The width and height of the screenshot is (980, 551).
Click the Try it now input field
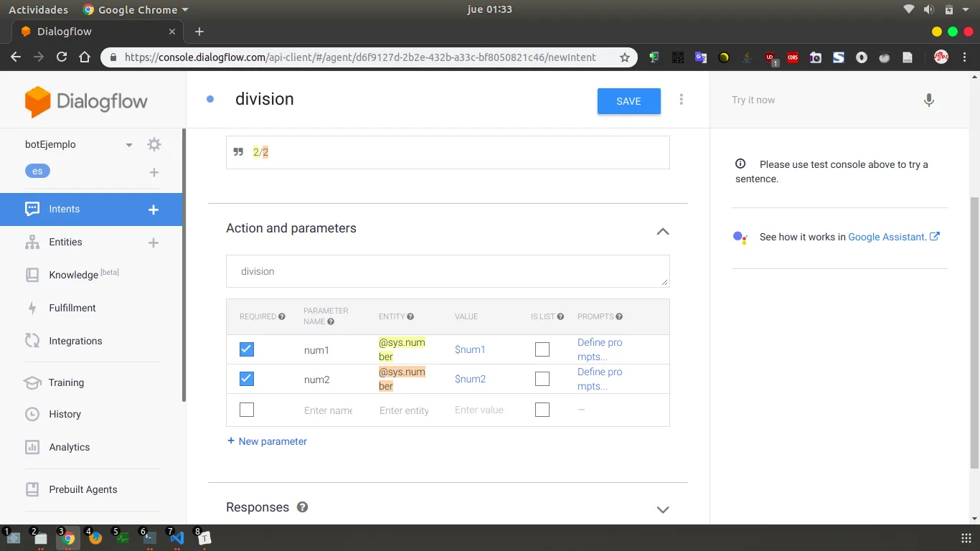[818, 100]
